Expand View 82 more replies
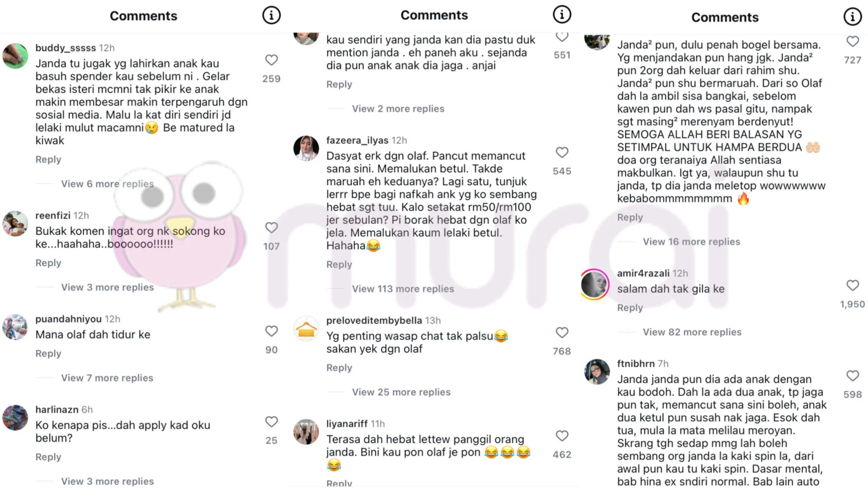The width and height of the screenshot is (868, 488). click(x=692, y=332)
